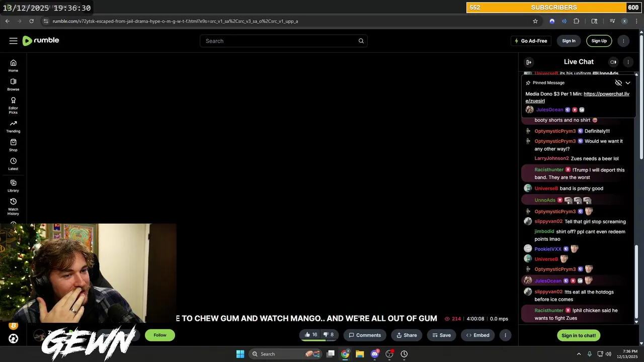Open the Comments section
This screenshot has width=644, height=362.
click(365, 335)
